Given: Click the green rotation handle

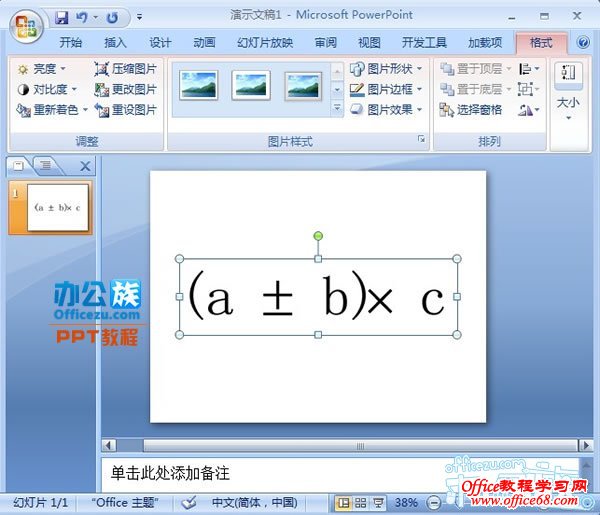Looking at the screenshot, I should click(318, 236).
